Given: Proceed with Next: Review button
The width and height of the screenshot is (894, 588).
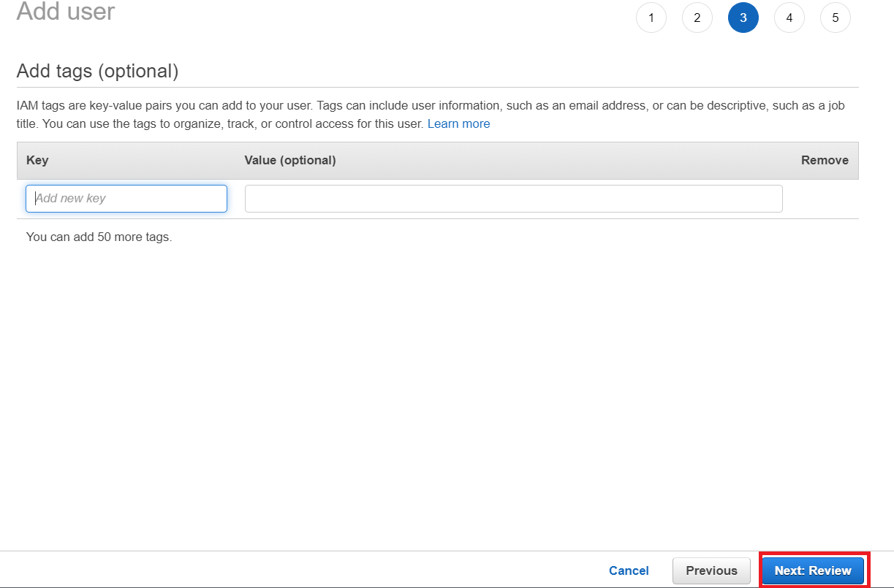Looking at the screenshot, I should (x=813, y=570).
